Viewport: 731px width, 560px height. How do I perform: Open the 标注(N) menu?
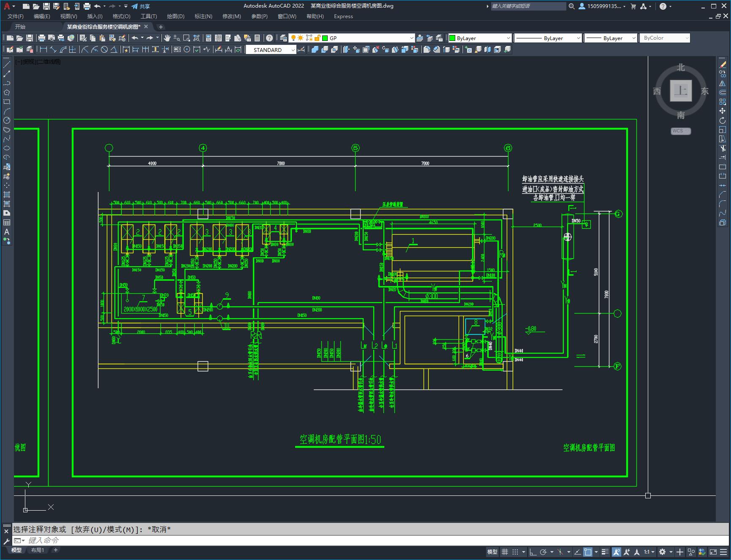click(203, 16)
